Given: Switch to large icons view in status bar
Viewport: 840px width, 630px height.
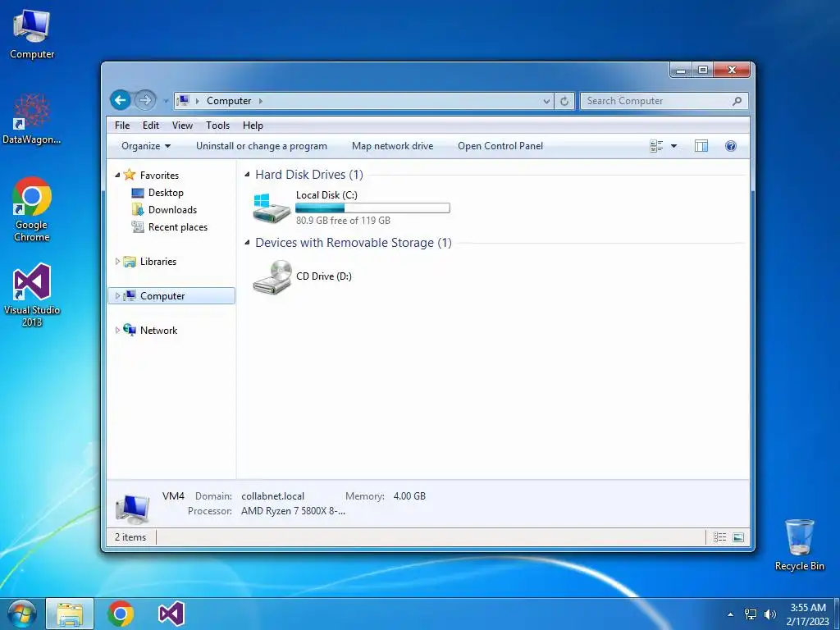Looking at the screenshot, I should [x=738, y=536].
